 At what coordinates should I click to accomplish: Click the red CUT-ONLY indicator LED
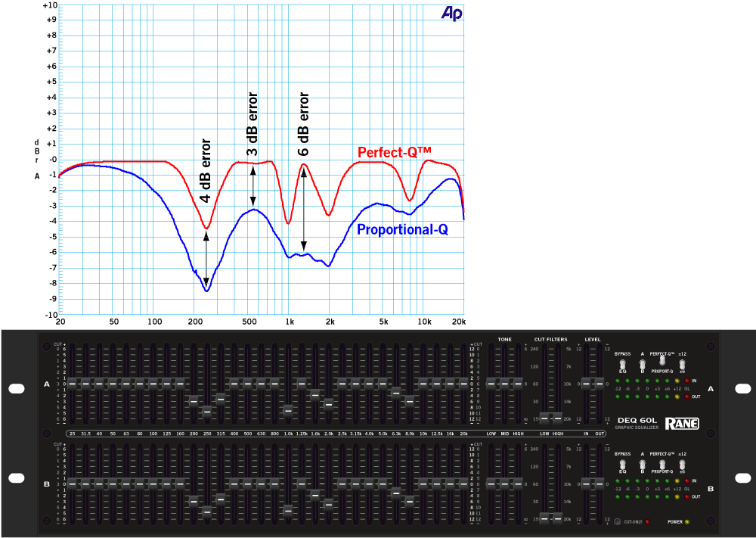pyautogui.click(x=648, y=521)
